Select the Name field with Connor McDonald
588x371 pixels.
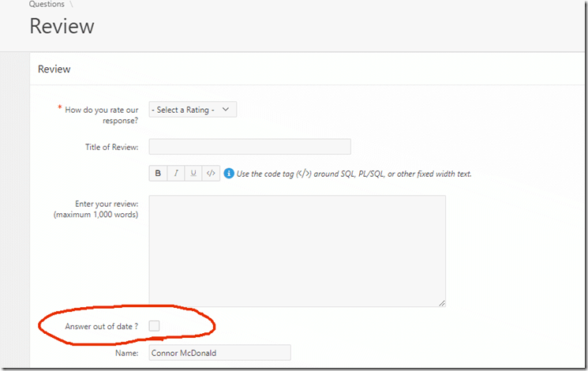[219, 353]
